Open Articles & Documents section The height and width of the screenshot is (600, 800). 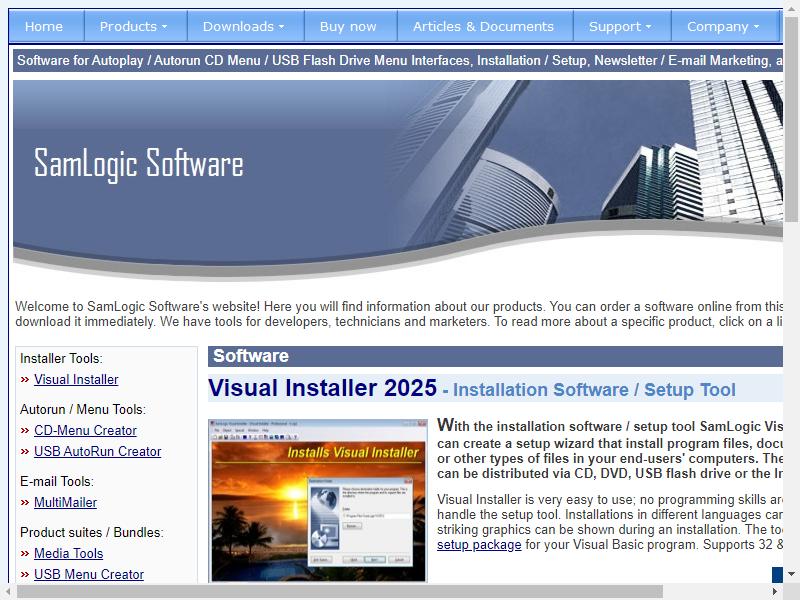(483, 27)
